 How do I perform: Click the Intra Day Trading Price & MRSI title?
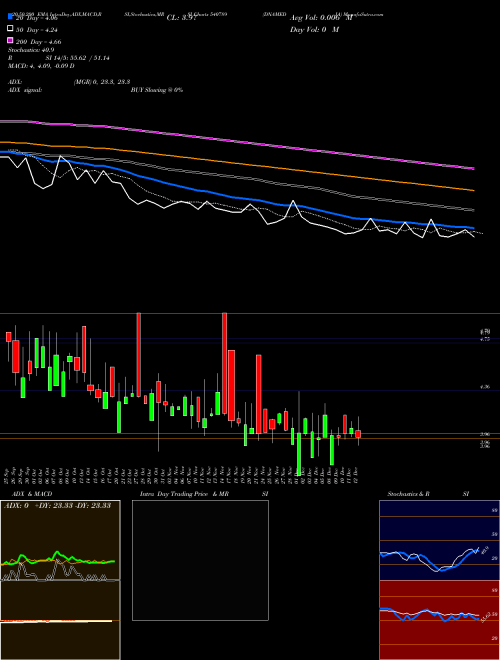(x=204, y=494)
